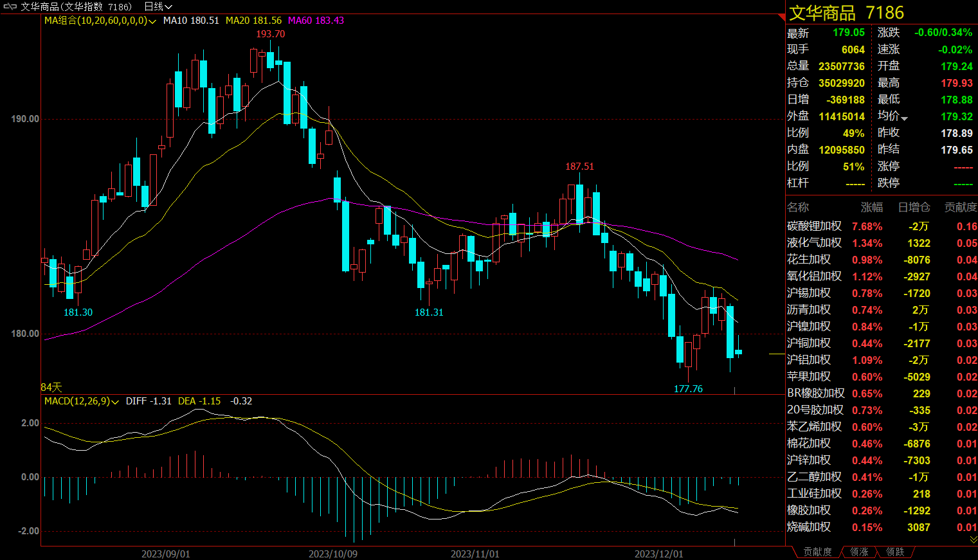This screenshot has height=560, width=978.
Task: Click the DIFF -1.31 MACD value
Action: 149,401
